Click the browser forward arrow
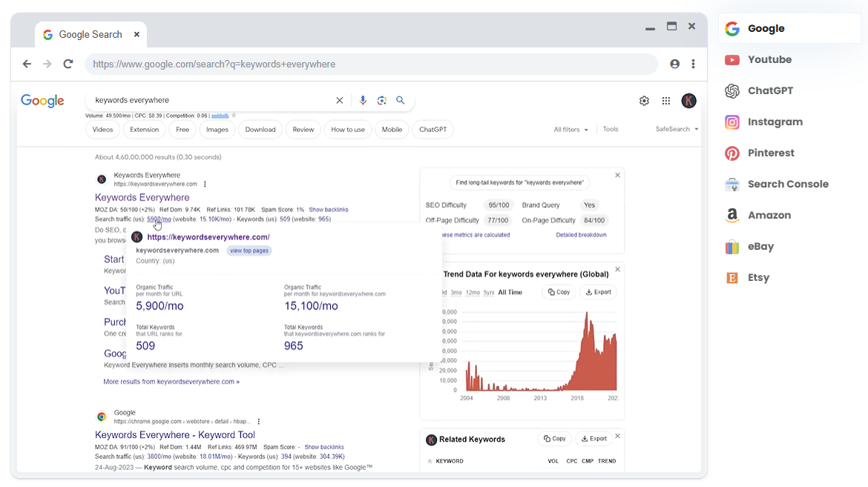This screenshot has height=487, width=868. click(47, 64)
